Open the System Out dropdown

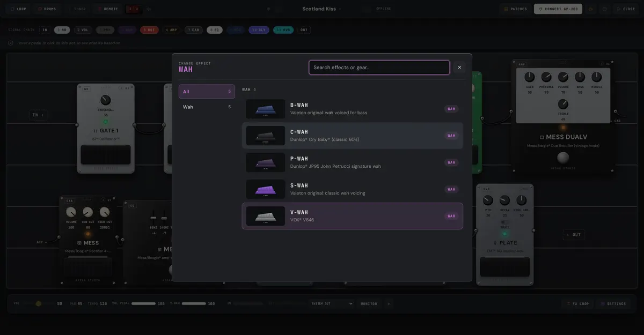332,303
